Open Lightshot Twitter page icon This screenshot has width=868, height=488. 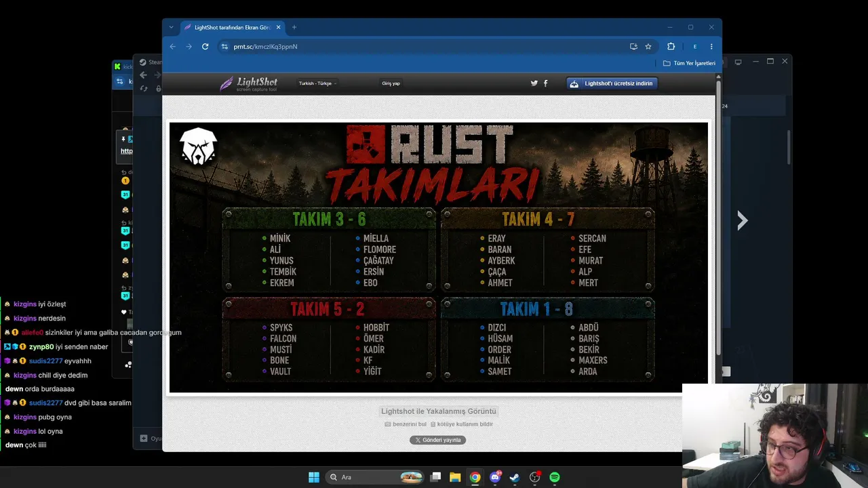tap(534, 83)
